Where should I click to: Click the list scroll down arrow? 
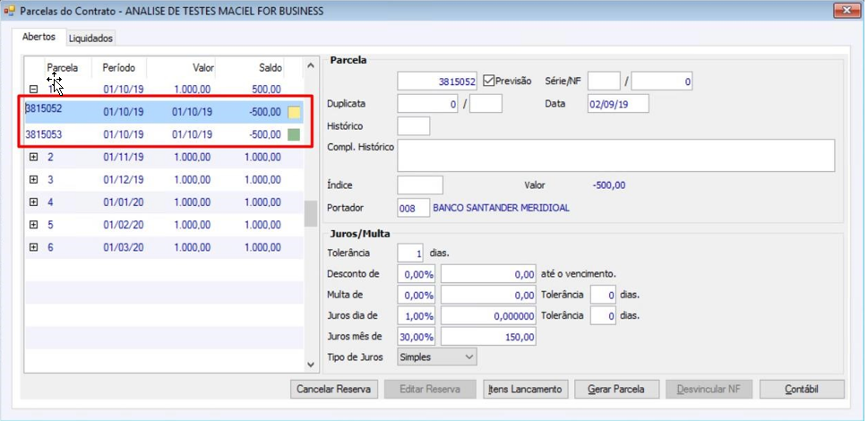click(311, 364)
